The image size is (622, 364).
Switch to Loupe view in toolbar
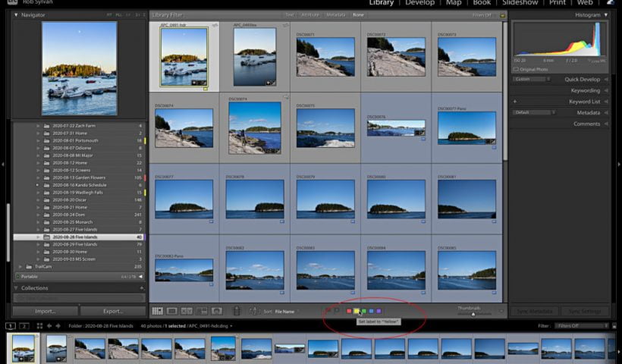point(172,311)
